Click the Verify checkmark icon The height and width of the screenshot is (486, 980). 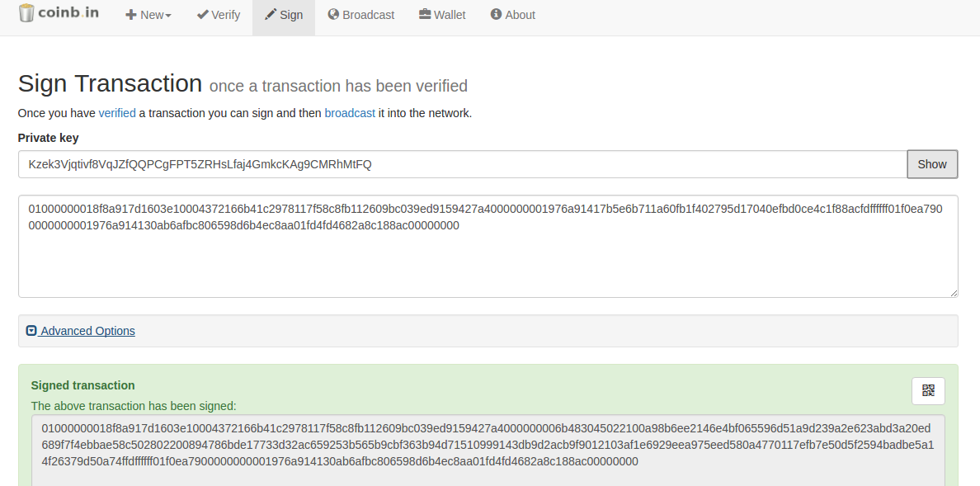[x=202, y=15]
